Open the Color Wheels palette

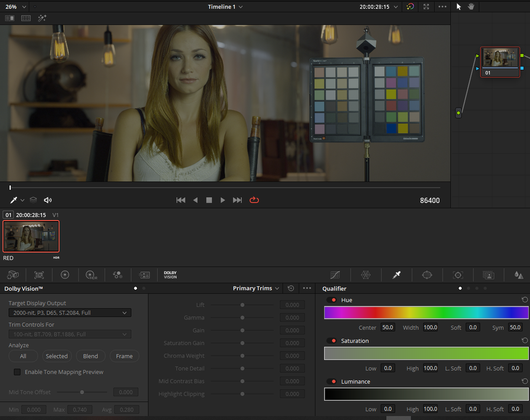point(65,275)
